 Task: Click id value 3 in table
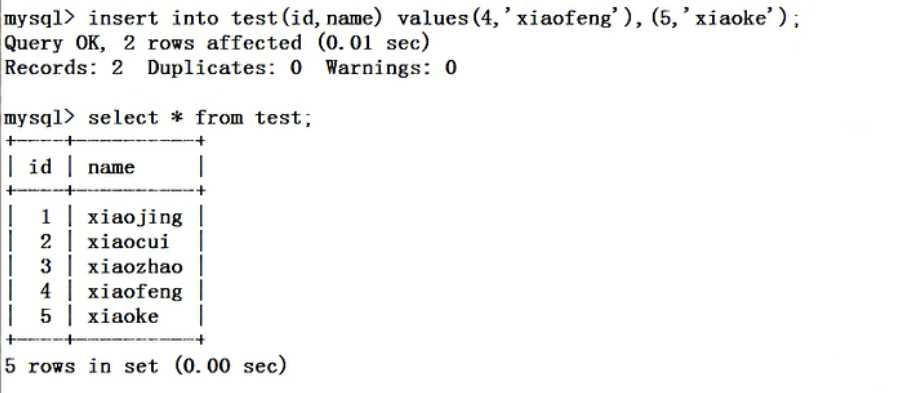(45, 267)
